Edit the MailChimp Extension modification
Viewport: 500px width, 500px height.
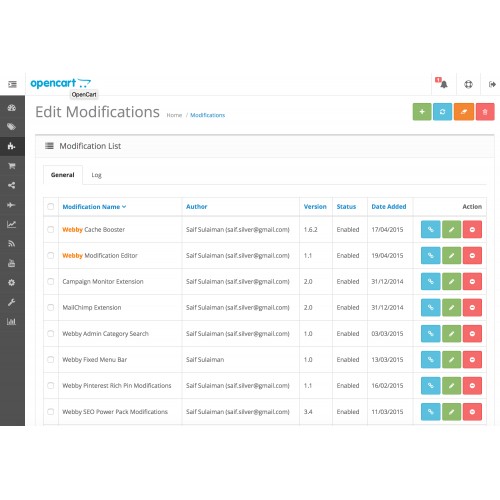[451, 307]
